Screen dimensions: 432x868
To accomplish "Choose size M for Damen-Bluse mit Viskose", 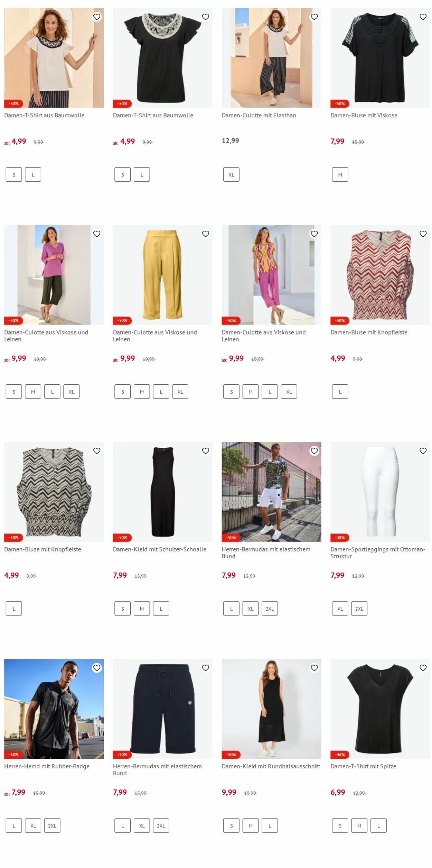I will coord(340,175).
